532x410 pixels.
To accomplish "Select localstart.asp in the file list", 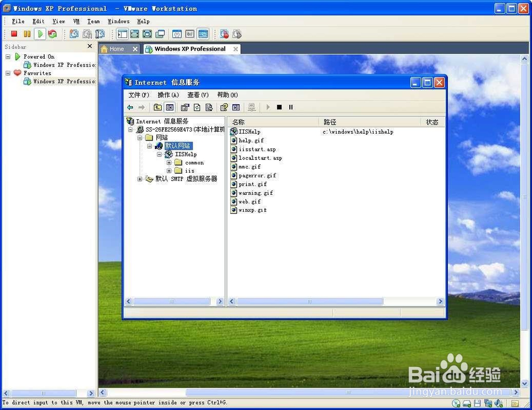I will point(260,158).
